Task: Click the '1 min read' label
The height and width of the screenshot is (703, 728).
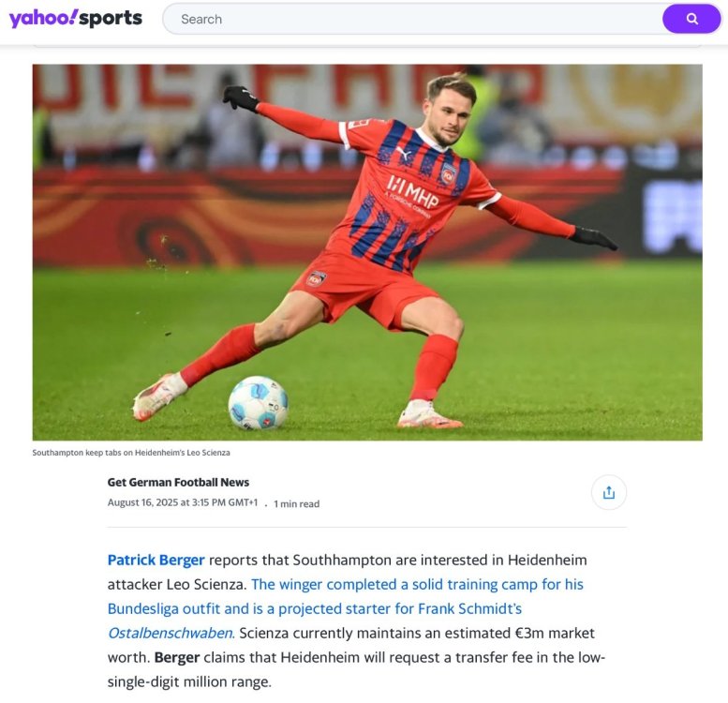Action: click(297, 503)
